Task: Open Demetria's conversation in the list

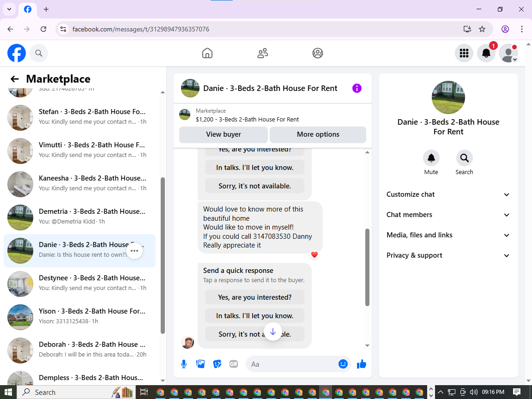Action: [x=80, y=217]
